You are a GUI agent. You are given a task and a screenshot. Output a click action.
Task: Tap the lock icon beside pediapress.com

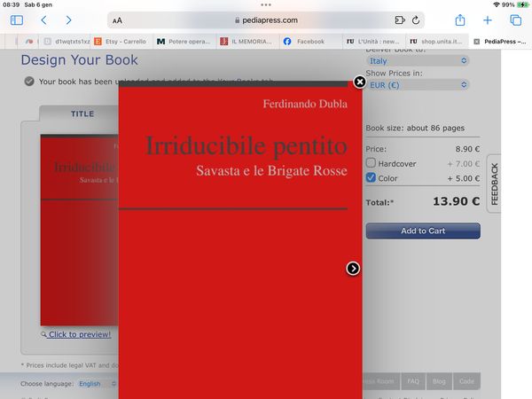(237, 20)
